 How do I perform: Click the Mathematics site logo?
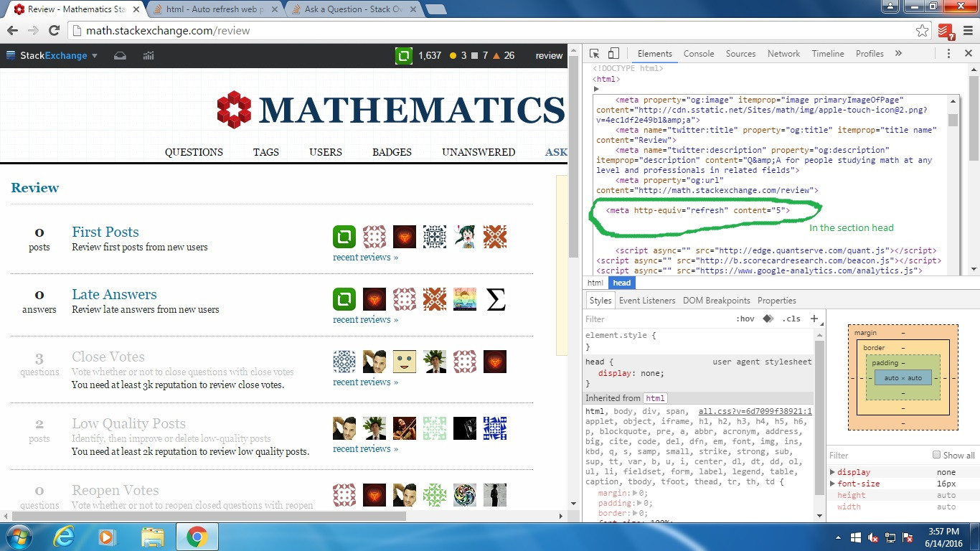coord(390,110)
